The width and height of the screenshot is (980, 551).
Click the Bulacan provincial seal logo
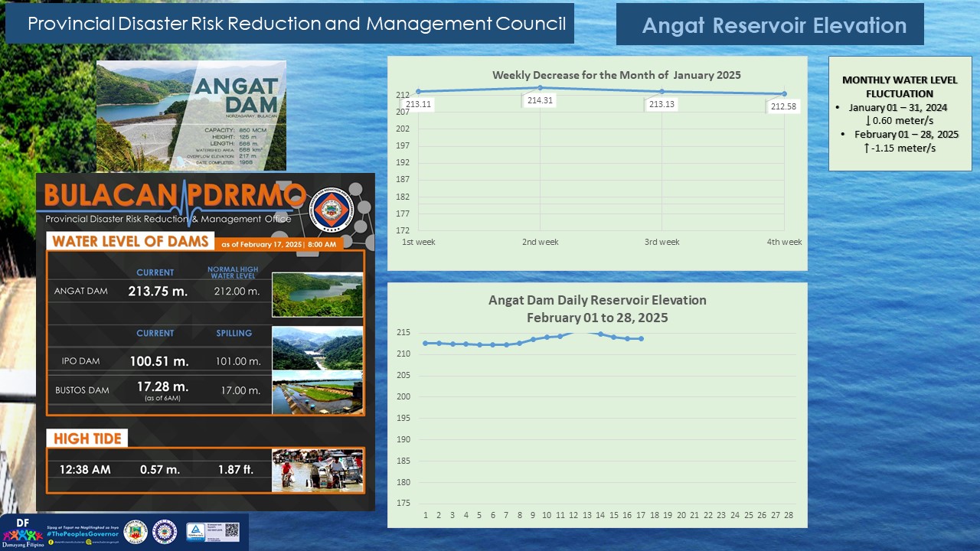[x=136, y=532]
